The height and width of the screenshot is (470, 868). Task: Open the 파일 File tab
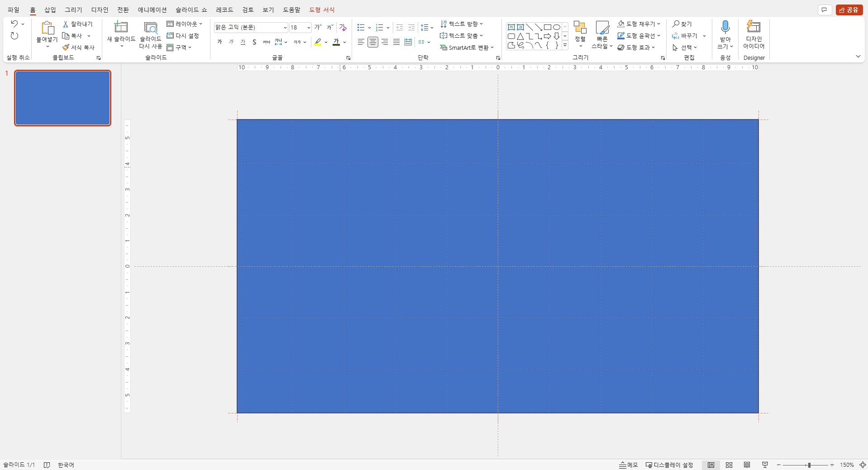(x=14, y=10)
